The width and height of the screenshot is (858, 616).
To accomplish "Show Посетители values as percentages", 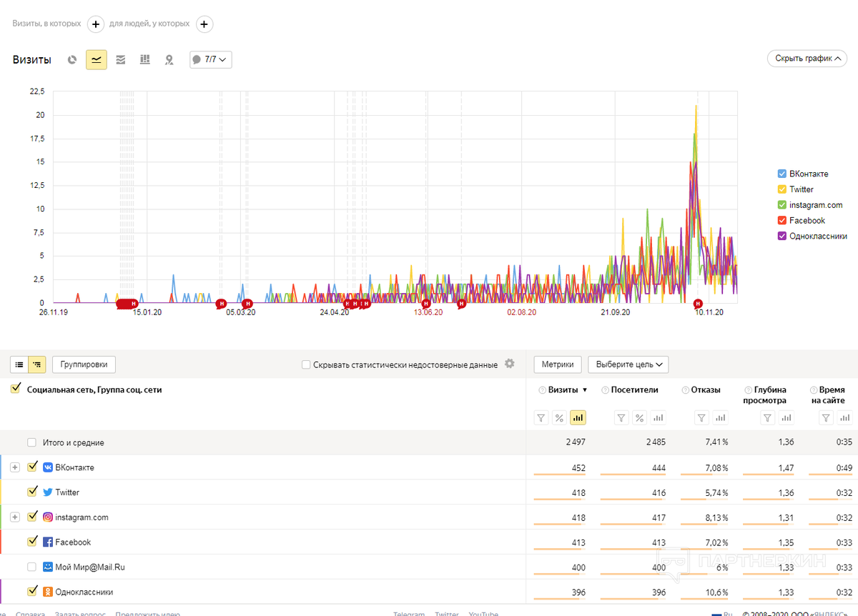I will point(640,417).
